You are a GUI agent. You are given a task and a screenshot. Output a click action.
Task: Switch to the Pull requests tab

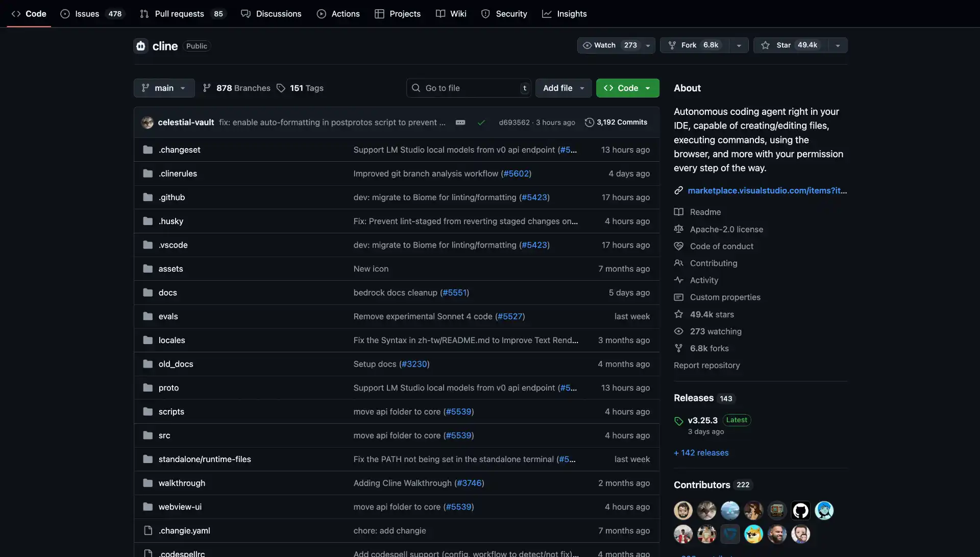179,14
